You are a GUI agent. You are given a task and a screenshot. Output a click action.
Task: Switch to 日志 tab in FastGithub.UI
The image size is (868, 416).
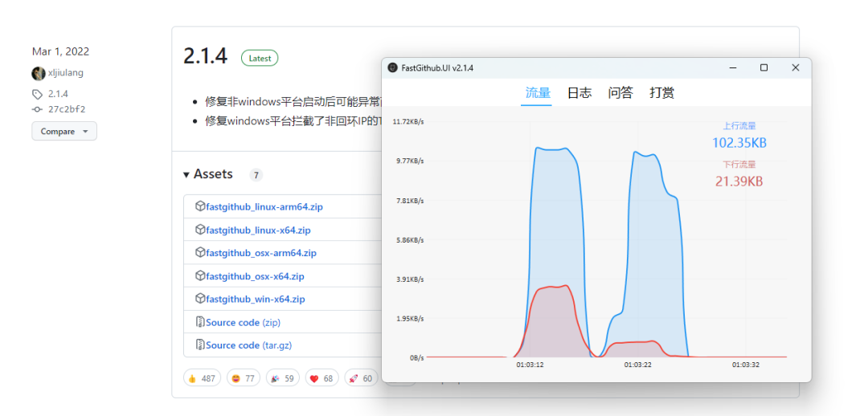[579, 93]
